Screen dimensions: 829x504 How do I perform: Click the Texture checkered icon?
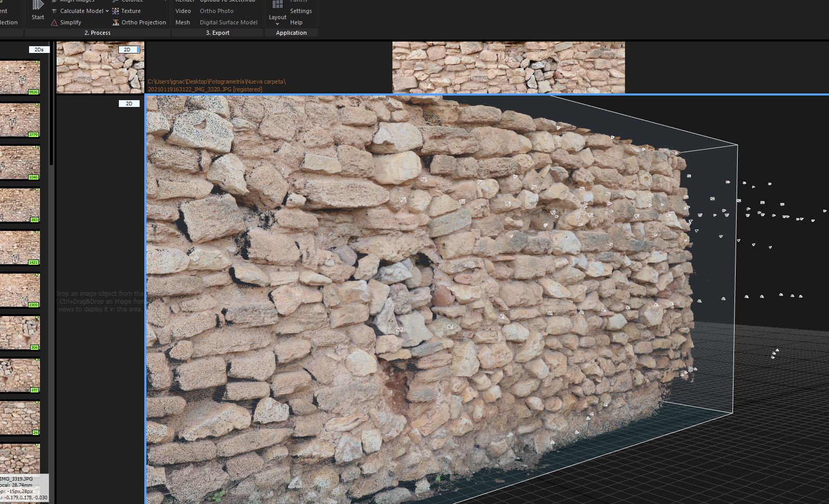point(116,11)
